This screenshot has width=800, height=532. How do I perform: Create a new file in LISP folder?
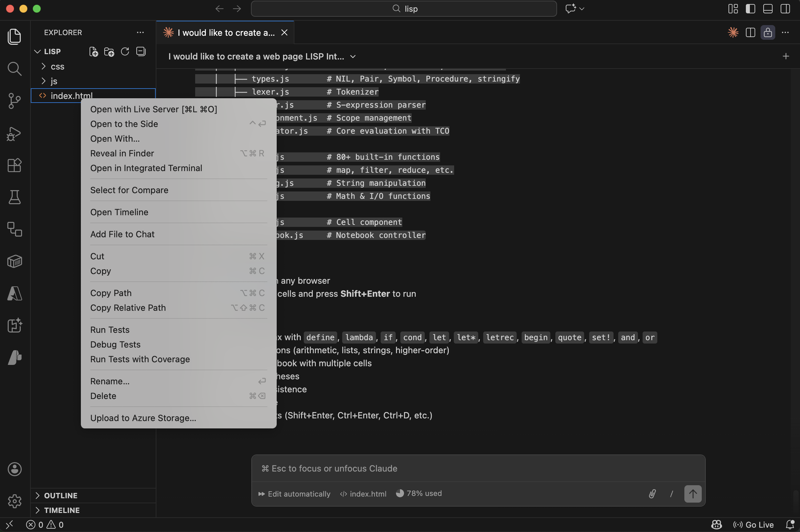pos(93,51)
